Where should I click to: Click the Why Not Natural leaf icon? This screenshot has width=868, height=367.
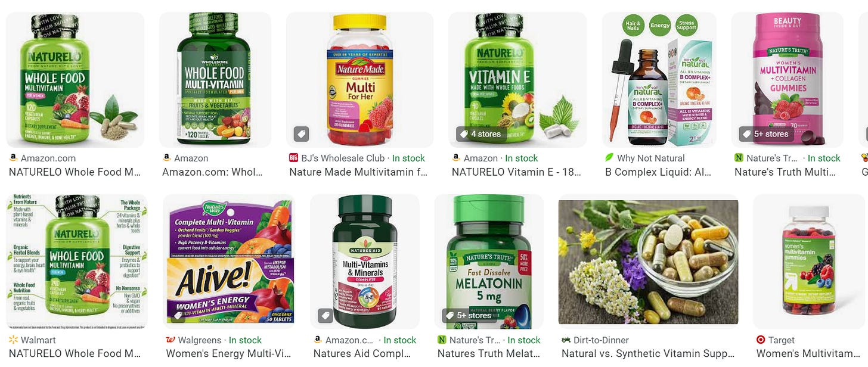[609, 158]
